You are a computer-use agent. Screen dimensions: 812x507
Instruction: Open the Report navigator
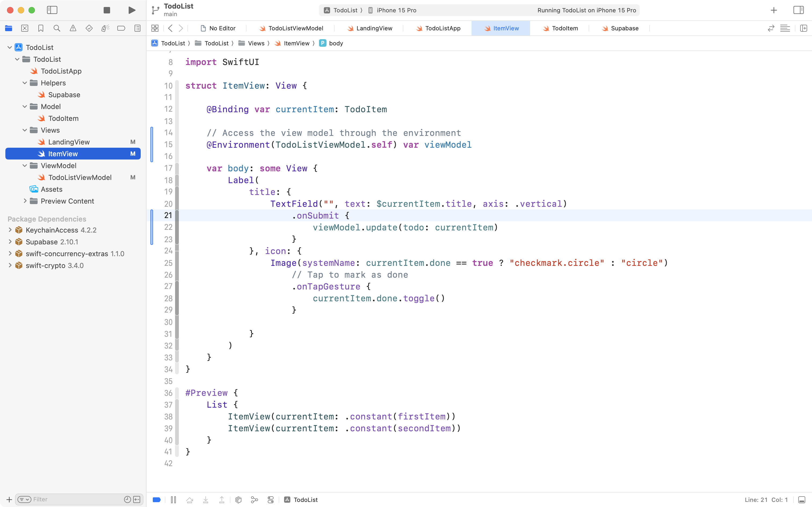pos(137,28)
